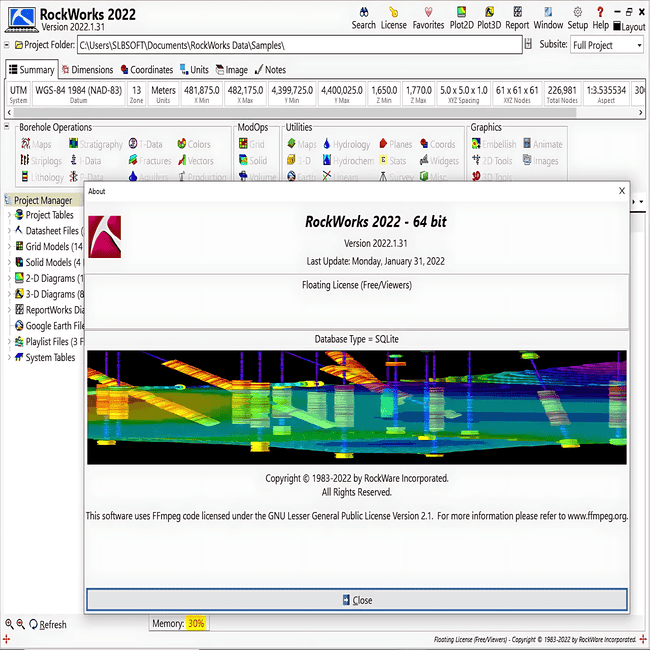
Task: Open Favorites heart icon
Action: [428, 18]
